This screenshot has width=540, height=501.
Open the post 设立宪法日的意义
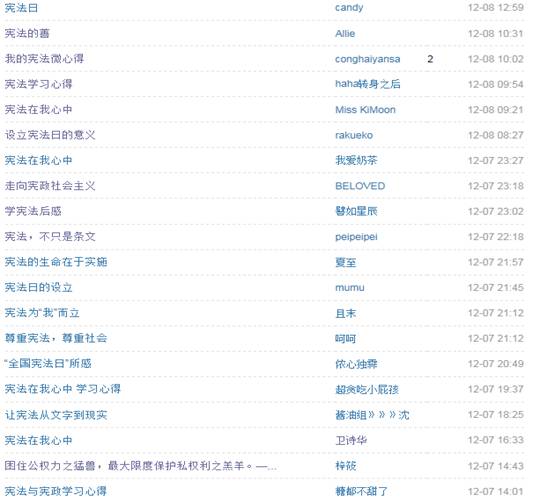[x=50, y=135]
